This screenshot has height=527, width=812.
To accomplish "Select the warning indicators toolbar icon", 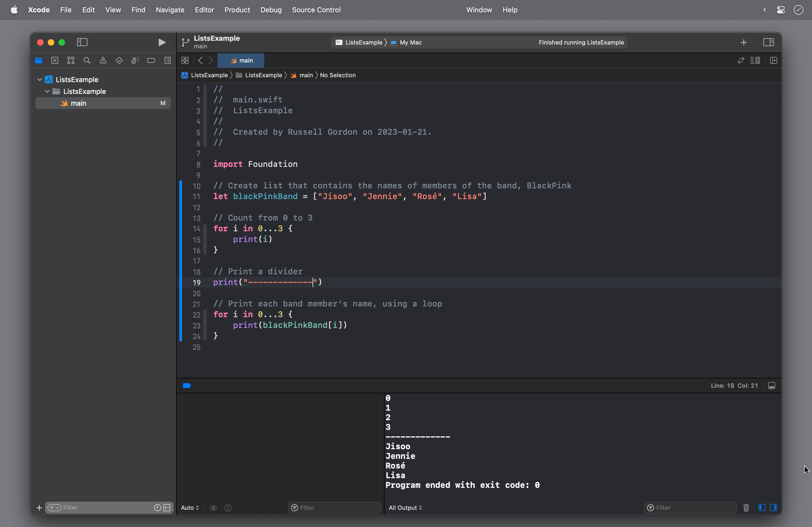I will 102,60.
